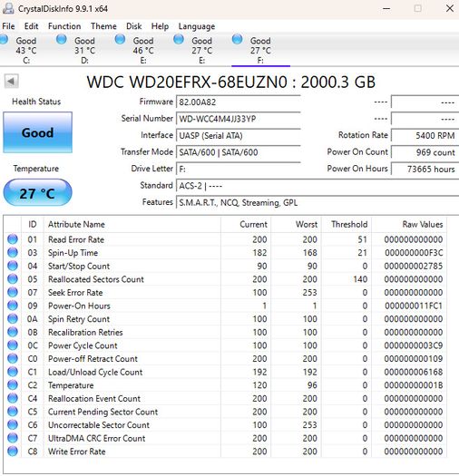Open the Language menu
459x476 pixels.
point(197,26)
